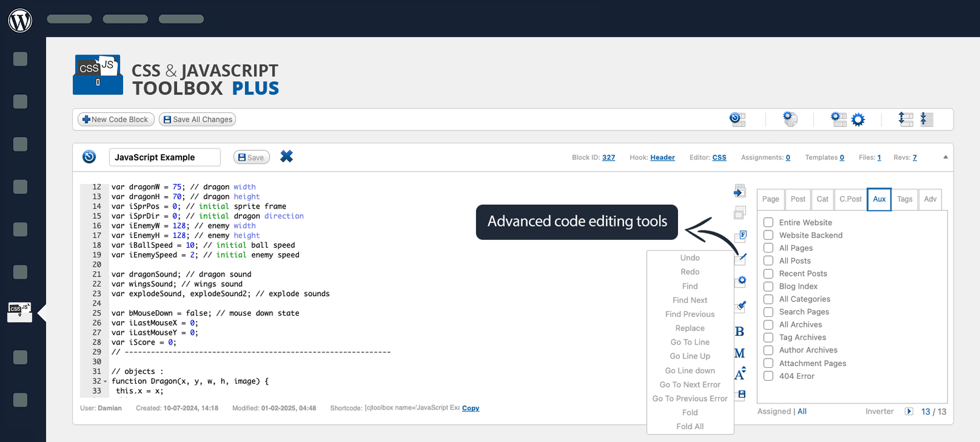Copy the shortcode with the Copy link
The width and height of the screenshot is (980, 442).
coord(470,408)
